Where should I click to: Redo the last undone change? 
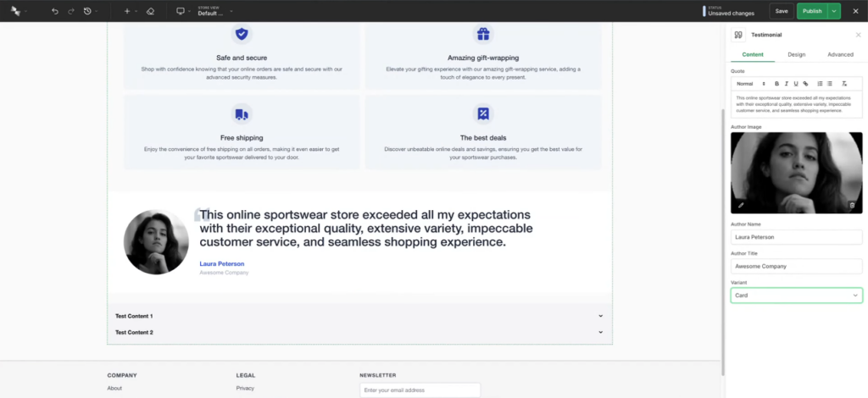(x=71, y=11)
